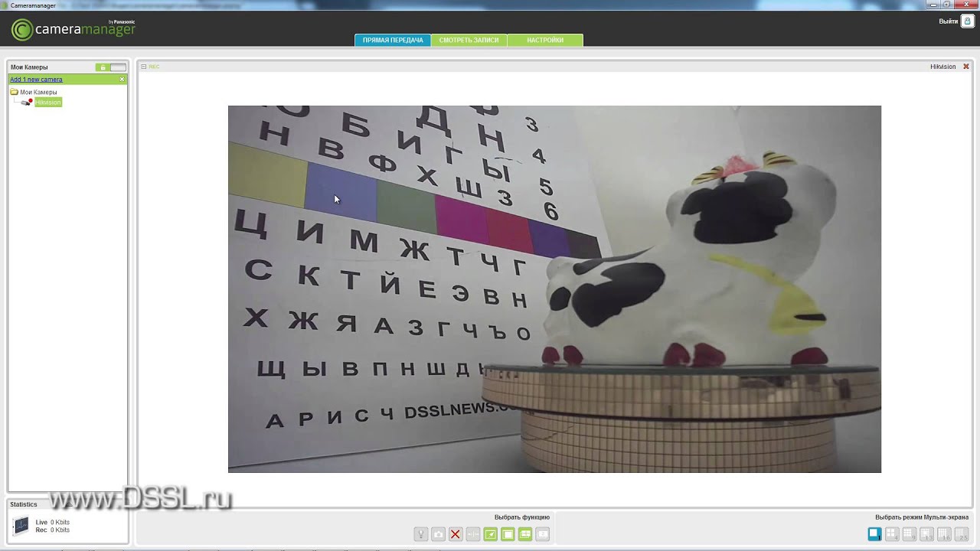
Task: Select the 4-screen multi-screen mode
Action: point(892,534)
